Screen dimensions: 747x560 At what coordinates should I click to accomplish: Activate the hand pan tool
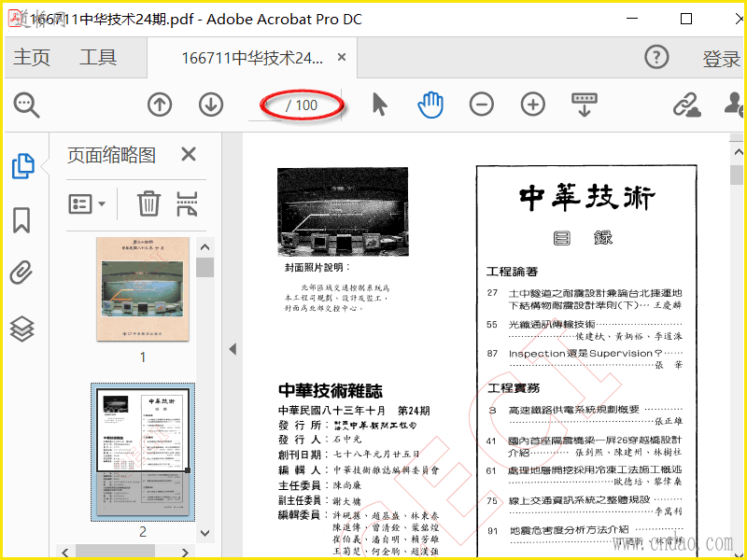point(430,105)
